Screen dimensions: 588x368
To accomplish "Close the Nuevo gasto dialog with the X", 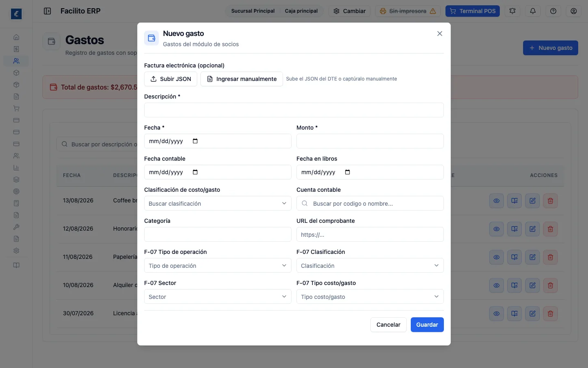I will 440,34.
